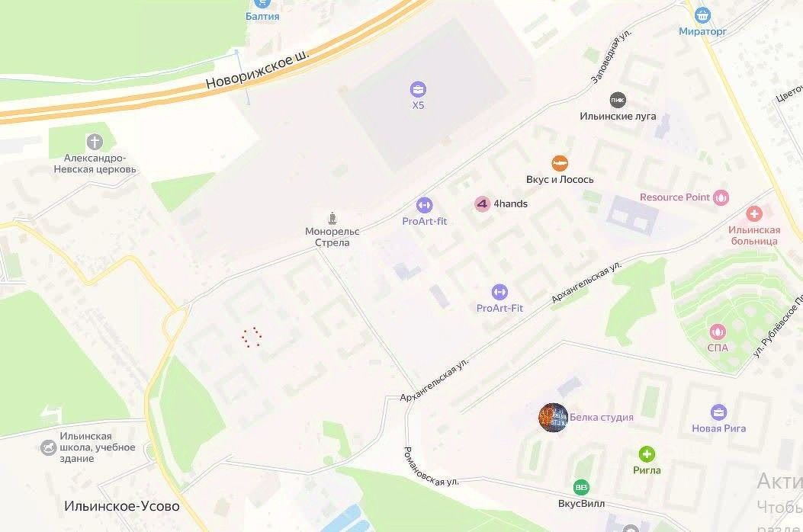Click the ProArt-fit dumbbell icon near Монорельс
Screen dimensions: 803x532
click(424, 205)
